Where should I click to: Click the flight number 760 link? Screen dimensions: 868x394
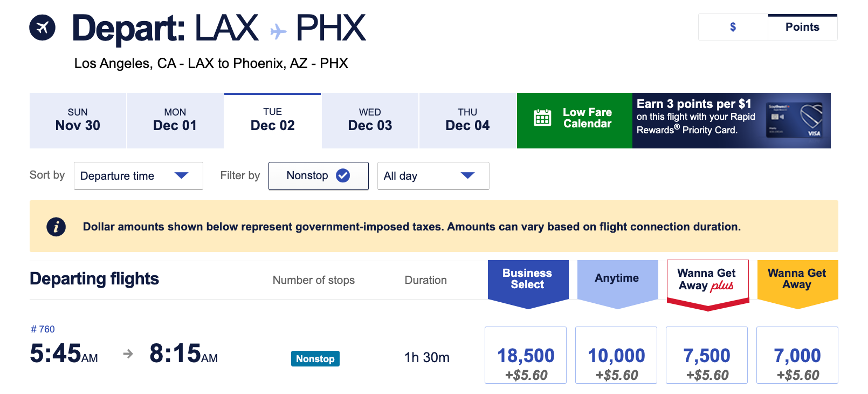43,329
